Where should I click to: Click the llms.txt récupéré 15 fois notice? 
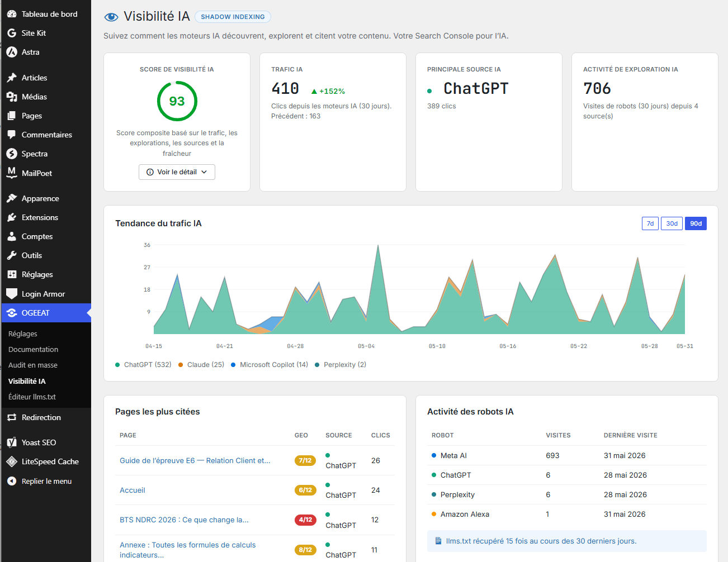[567, 541]
